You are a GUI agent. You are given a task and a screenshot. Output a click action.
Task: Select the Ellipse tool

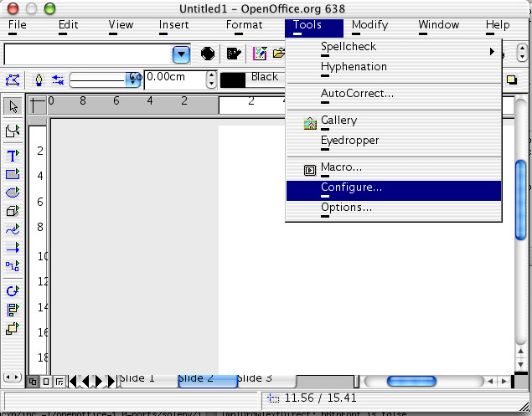click(x=13, y=193)
